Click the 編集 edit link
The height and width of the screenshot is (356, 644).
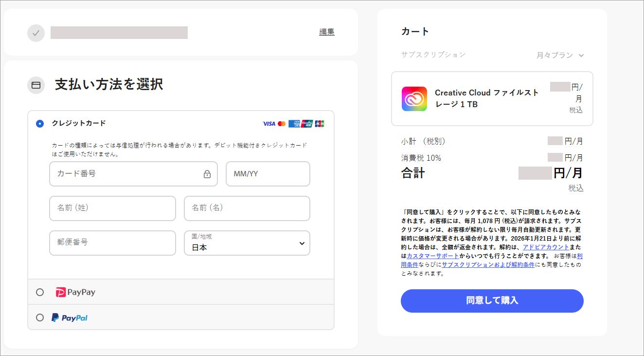coord(326,32)
